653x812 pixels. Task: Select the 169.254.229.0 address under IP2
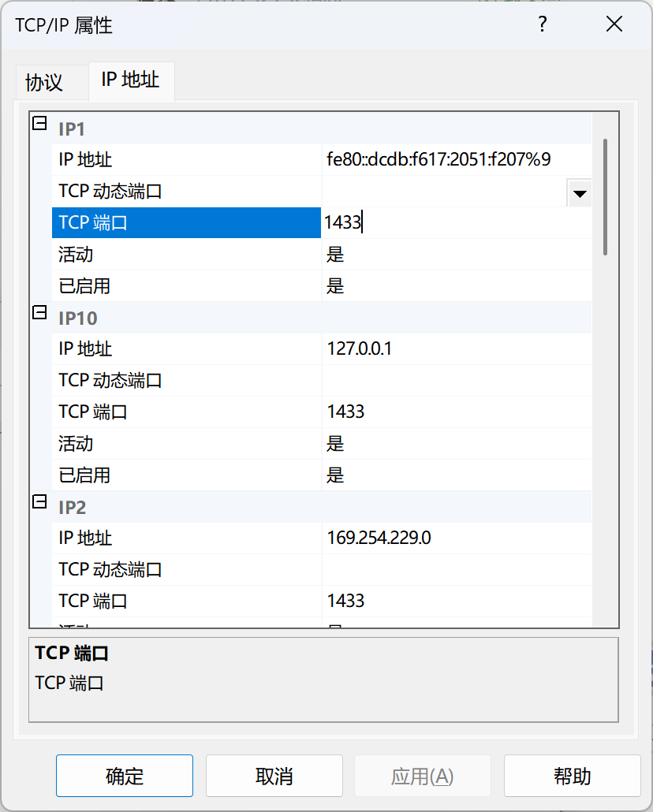[375, 538]
